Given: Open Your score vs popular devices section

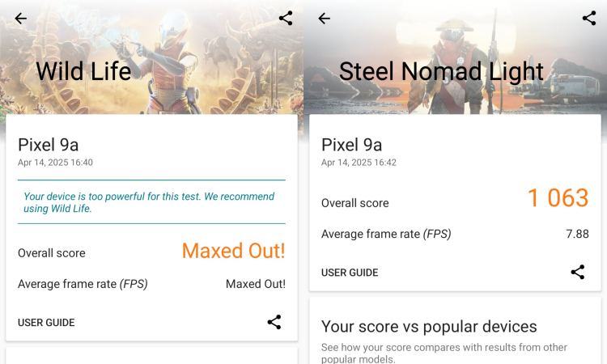Looking at the screenshot, I should tap(429, 327).
